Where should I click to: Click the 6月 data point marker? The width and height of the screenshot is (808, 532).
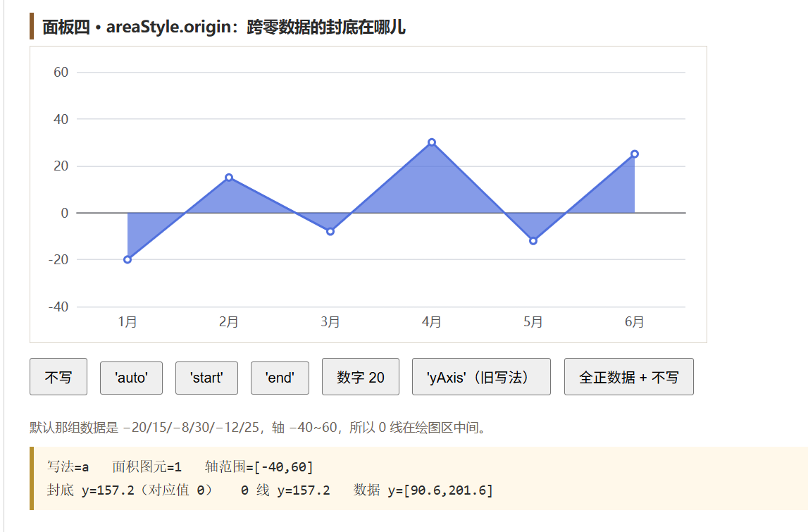pyautogui.click(x=635, y=154)
